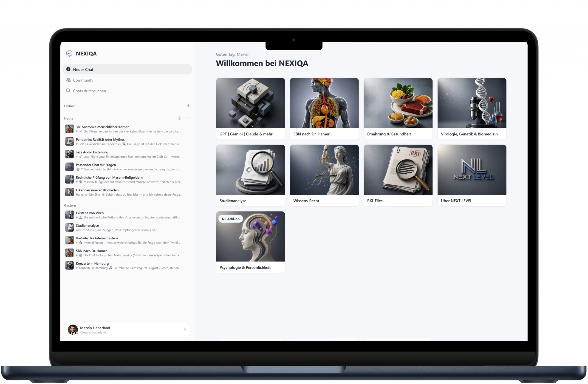Click the magnifier icon for Chats durchsuchen

(68, 91)
